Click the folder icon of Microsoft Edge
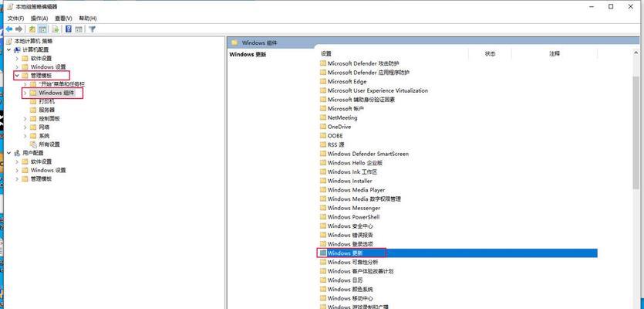Screen dimensions: 644x309 (x=323, y=81)
